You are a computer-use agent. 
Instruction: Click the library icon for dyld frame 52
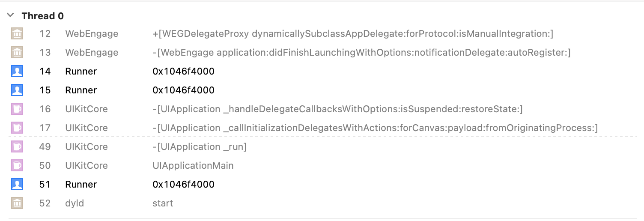pos(17,203)
